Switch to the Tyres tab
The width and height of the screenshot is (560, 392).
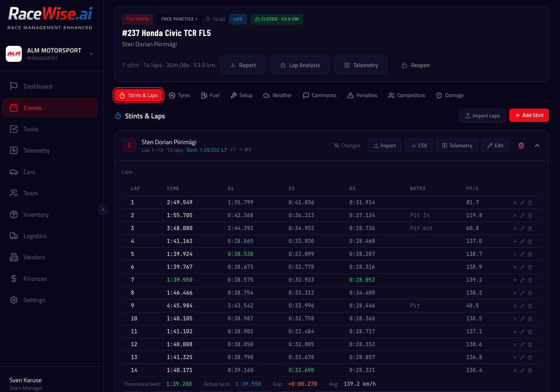(179, 95)
